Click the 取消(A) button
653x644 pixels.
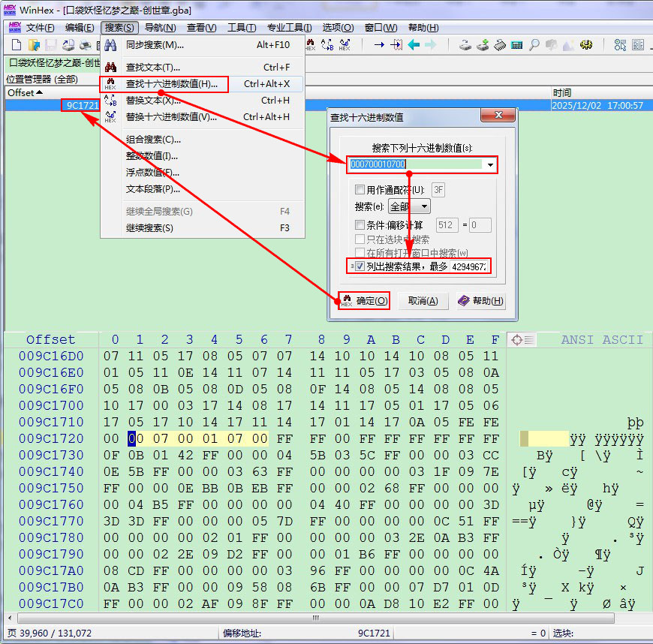423,301
